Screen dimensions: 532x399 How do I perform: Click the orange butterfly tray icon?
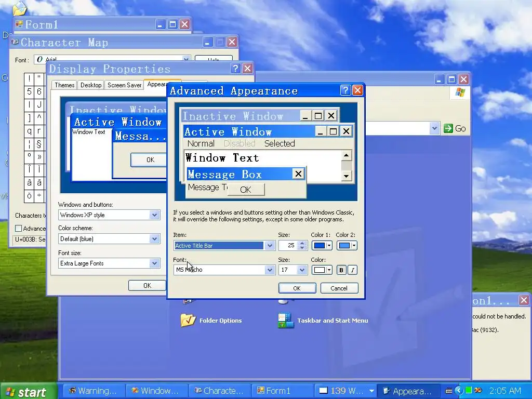[x=478, y=390]
